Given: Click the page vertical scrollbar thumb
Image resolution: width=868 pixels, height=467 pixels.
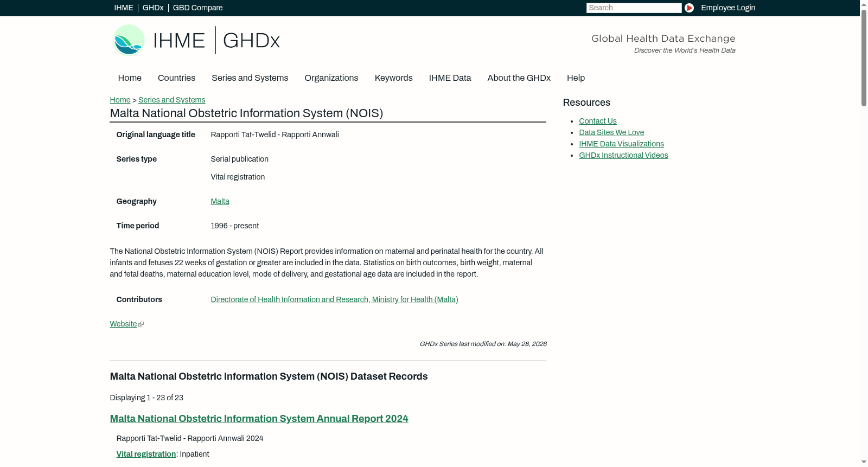Looking at the screenshot, I should click(x=864, y=57).
